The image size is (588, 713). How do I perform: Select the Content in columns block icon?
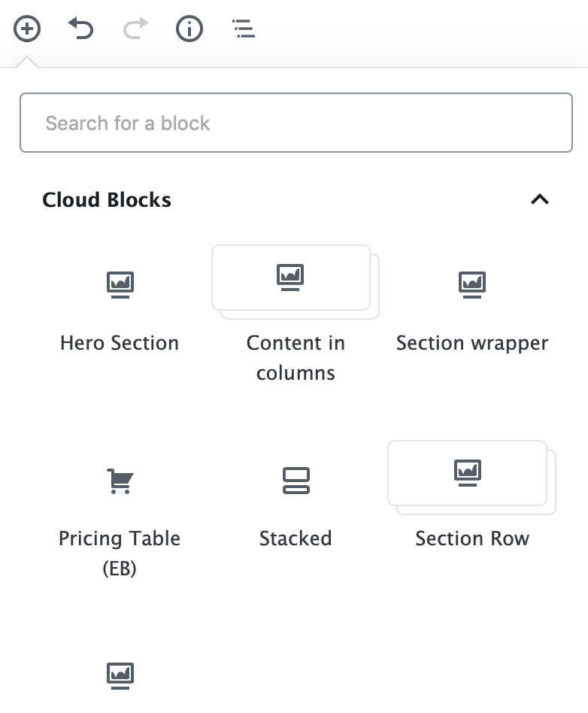tap(290, 277)
